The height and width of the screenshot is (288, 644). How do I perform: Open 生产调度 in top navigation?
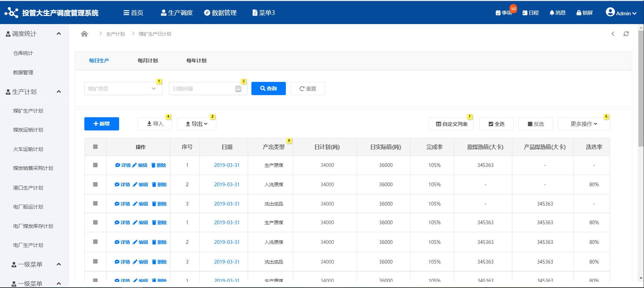tap(177, 13)
